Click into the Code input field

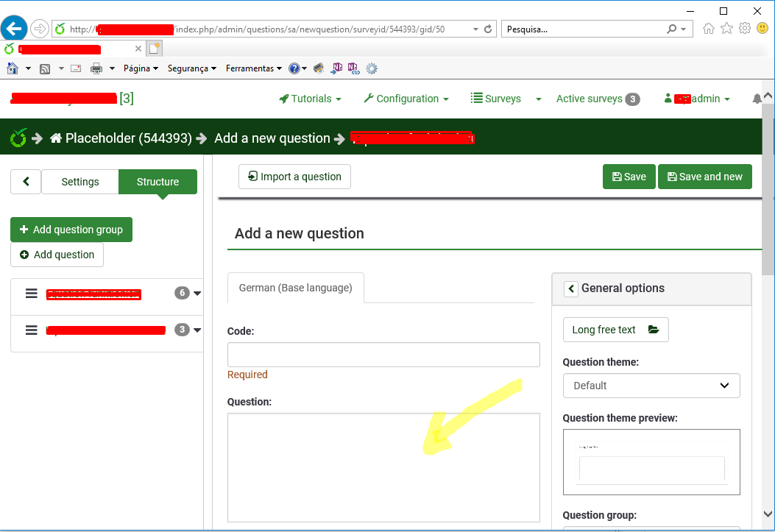pyautogui.click(x=383, y=355)
